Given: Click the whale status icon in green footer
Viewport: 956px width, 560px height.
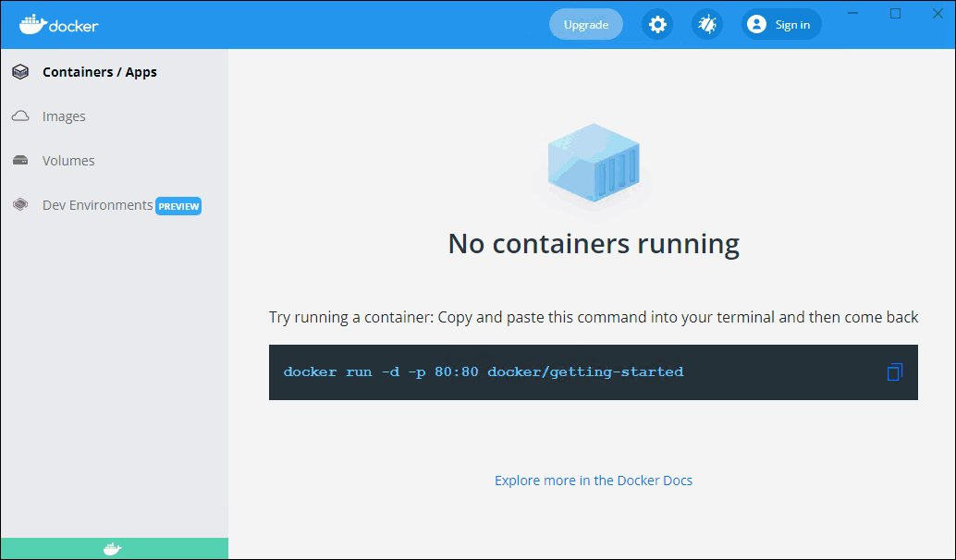Looking at the screenshot, I should [x=112, y=549].
